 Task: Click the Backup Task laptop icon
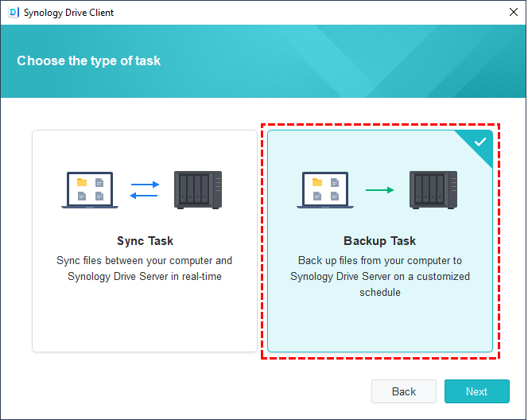[x=325, y=190]
